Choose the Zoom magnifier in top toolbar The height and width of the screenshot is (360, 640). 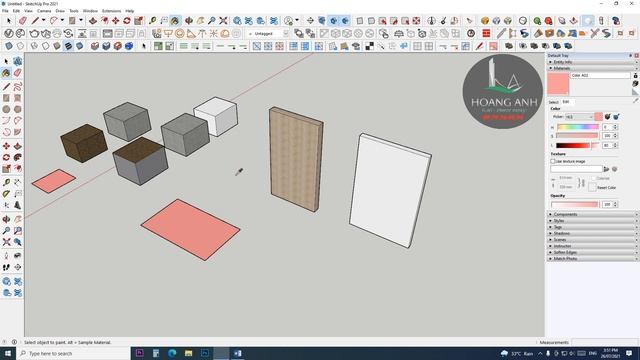pyautogui.click(x=212, y=20)
